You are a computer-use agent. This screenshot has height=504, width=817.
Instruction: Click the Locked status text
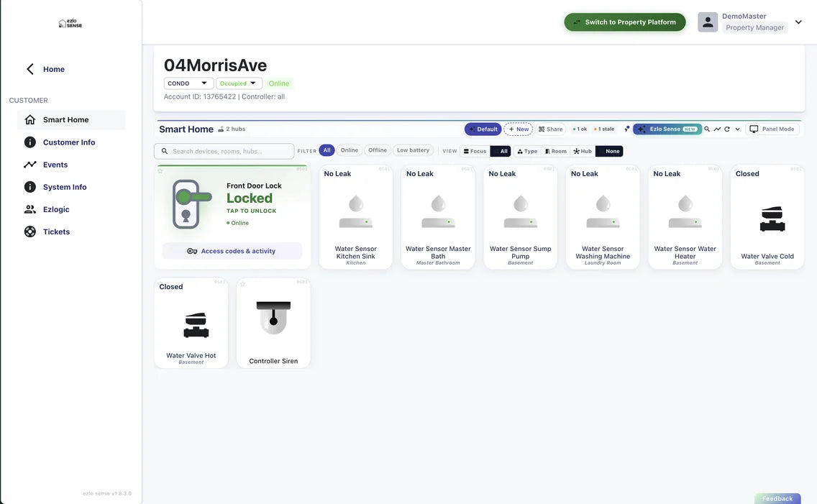tap(250, 198)
